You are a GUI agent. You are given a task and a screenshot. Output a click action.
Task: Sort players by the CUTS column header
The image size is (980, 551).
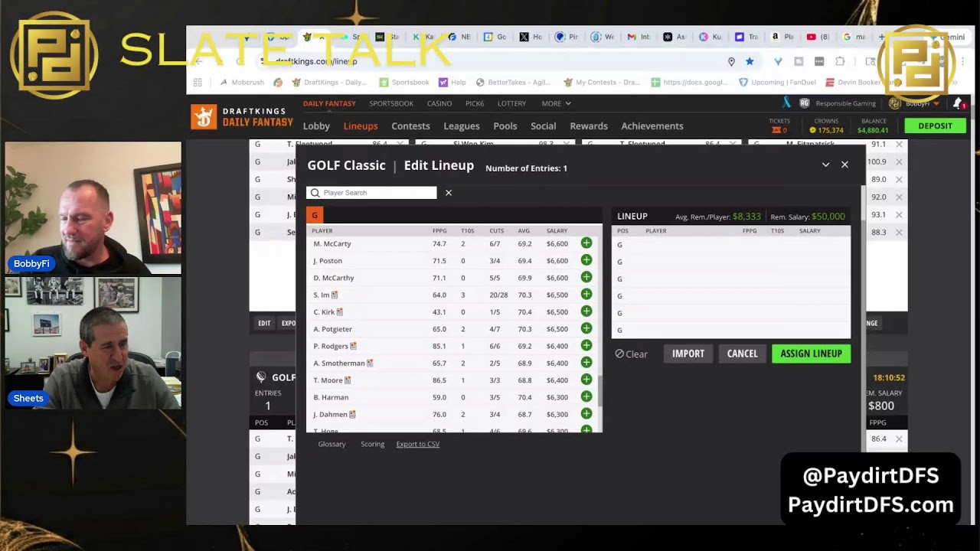tap(497, 231)
